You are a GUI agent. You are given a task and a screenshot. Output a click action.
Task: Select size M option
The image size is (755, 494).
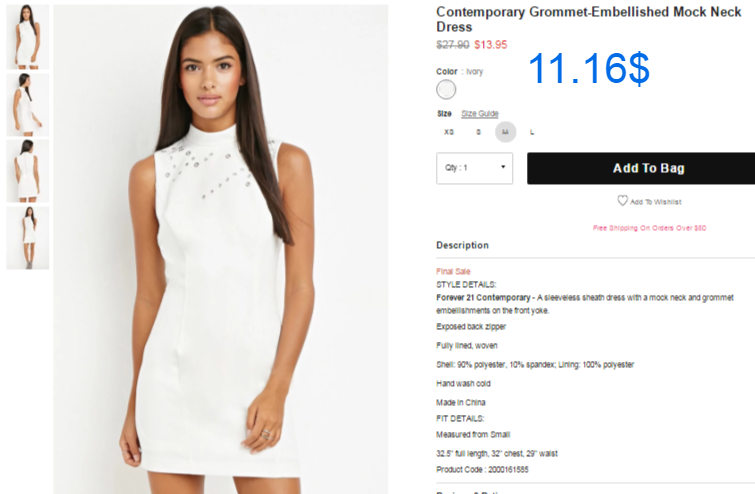coord(505,132)
